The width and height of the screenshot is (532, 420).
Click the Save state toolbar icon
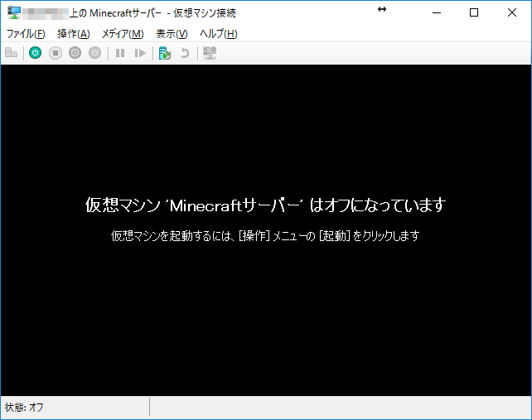point(94,53)
